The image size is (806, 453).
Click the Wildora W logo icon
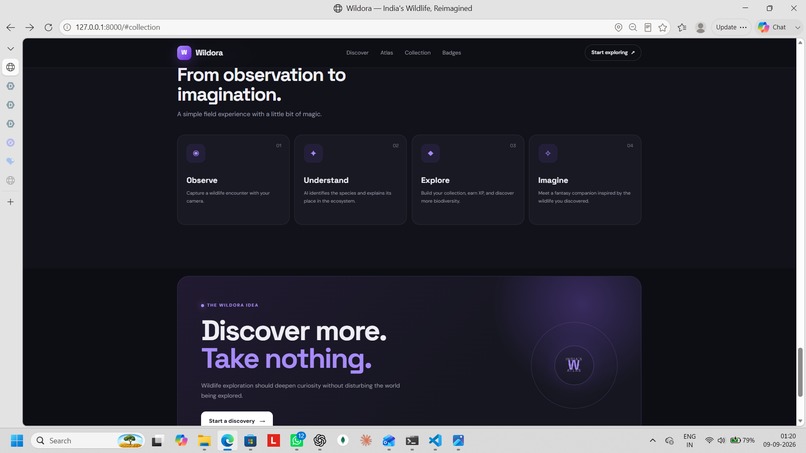coord(184,52)
